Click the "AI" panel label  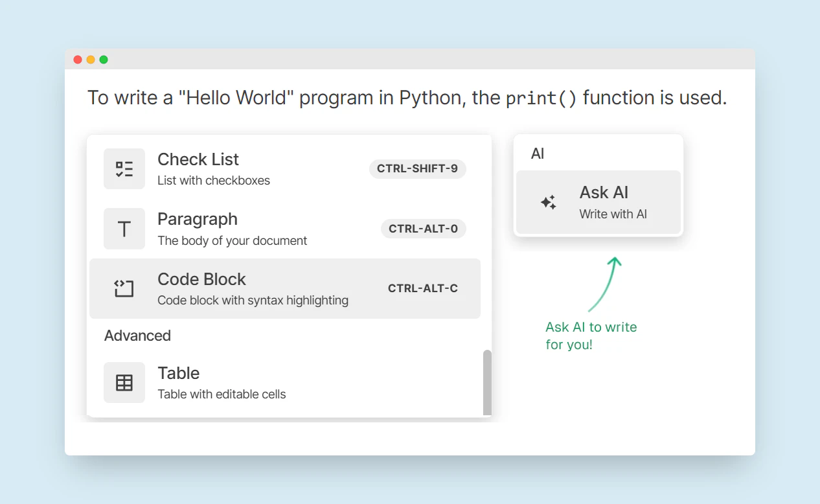pyautogui.click(x=537, y=154)
